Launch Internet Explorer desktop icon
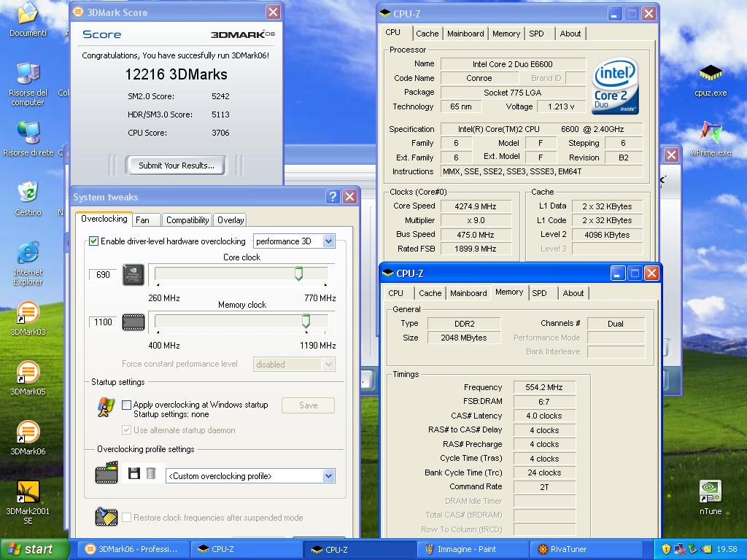 click(x=28, y=264)
